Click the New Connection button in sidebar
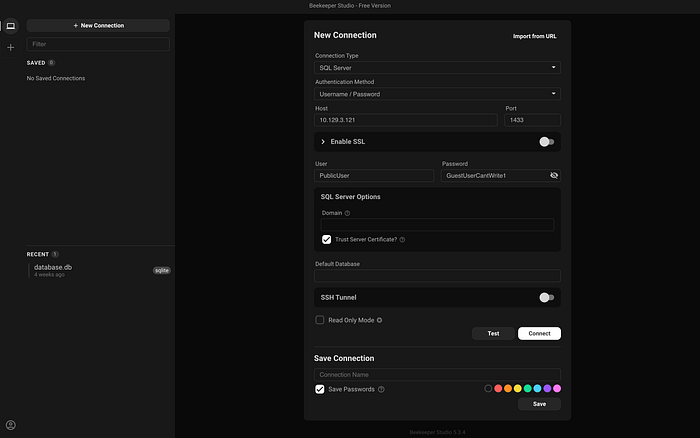 pyautogui.click(x=98, y=25)
